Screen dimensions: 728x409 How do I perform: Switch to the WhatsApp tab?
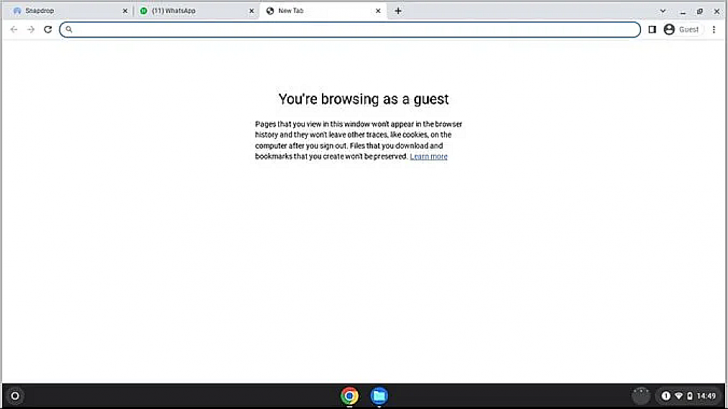point(197,11)
